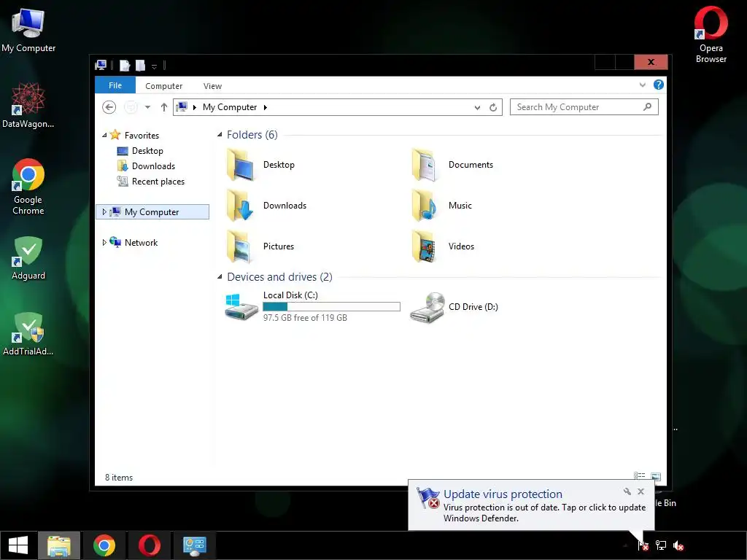Open the Music folder
747x560 pixels.
(x=441, y=206)
